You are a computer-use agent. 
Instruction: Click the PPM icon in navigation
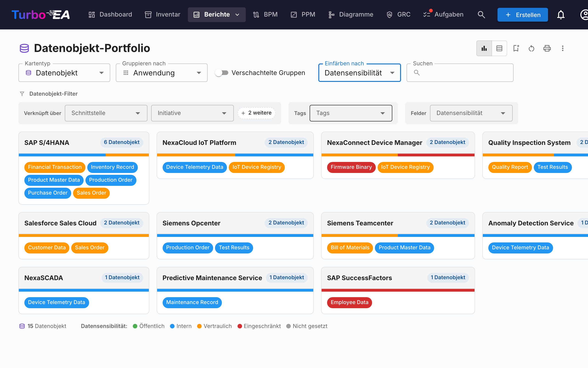pyautogui.click(x=294, y=14)
